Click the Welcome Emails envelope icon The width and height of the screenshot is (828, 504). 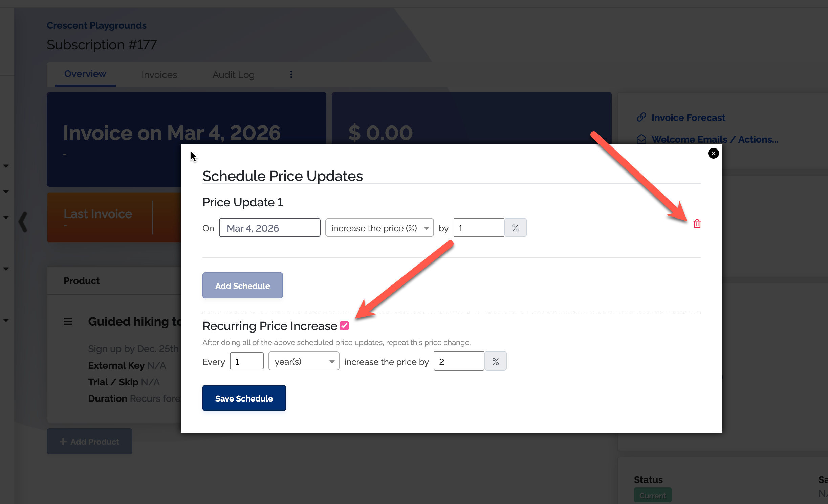641,139
